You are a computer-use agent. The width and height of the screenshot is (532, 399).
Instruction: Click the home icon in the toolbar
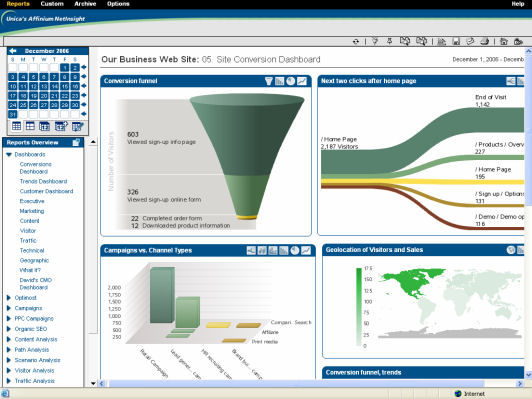tap(504, 41)
